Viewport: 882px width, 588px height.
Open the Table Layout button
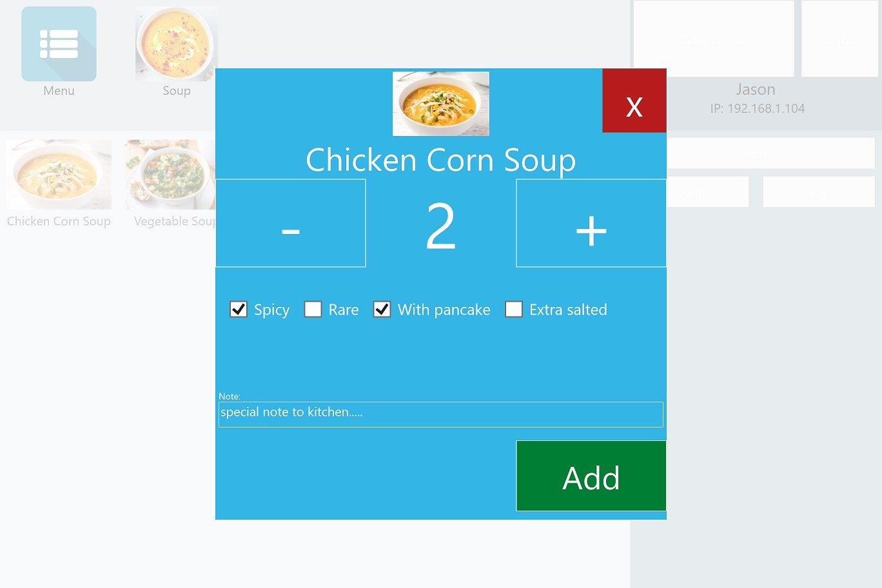click(x=714, y=39)
